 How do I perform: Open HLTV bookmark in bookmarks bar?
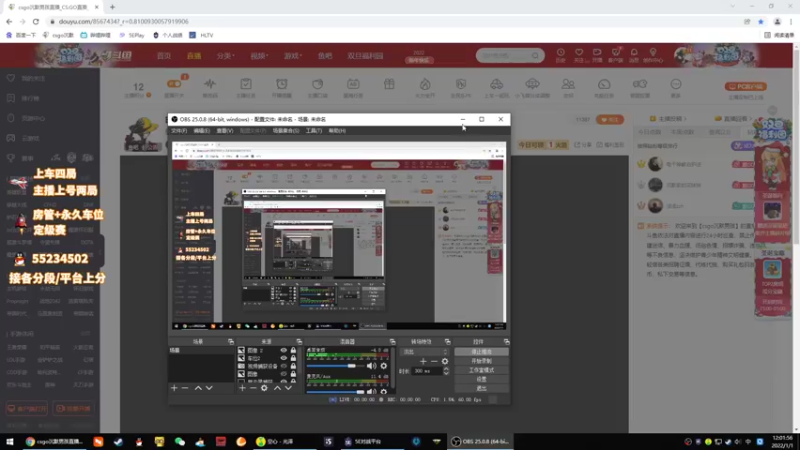(x=202, y=35)
